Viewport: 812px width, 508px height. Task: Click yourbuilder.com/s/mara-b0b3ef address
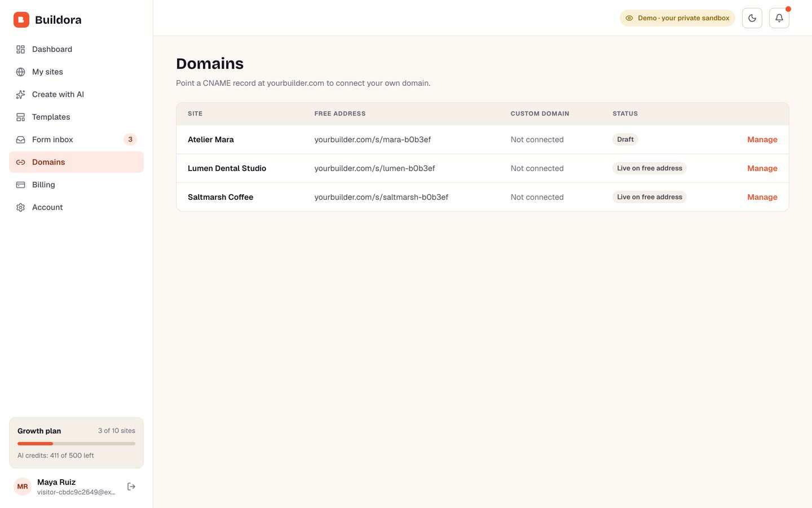373,139
